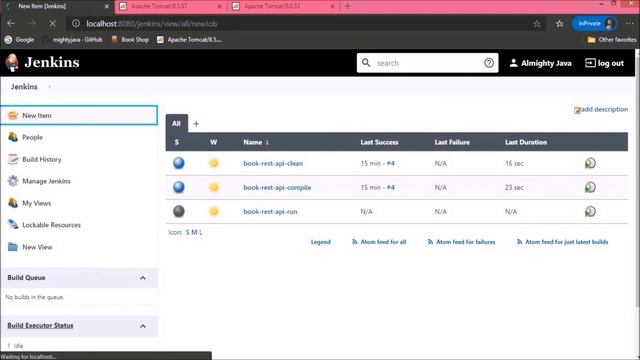The width and height of the screenshot is (640, 360).
Task: Open Lockable Resources in sidebar
Action: click(x=51, y=225)
